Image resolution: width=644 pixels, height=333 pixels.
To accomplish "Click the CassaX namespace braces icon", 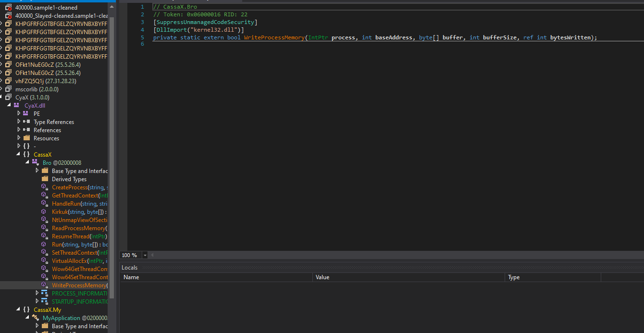I will (26, 155).
